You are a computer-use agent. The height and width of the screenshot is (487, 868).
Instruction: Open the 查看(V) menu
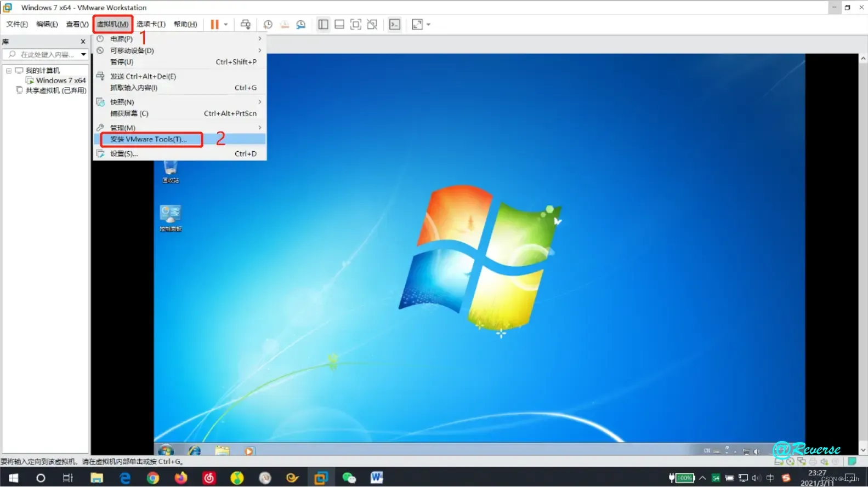(x=77, y=24)
